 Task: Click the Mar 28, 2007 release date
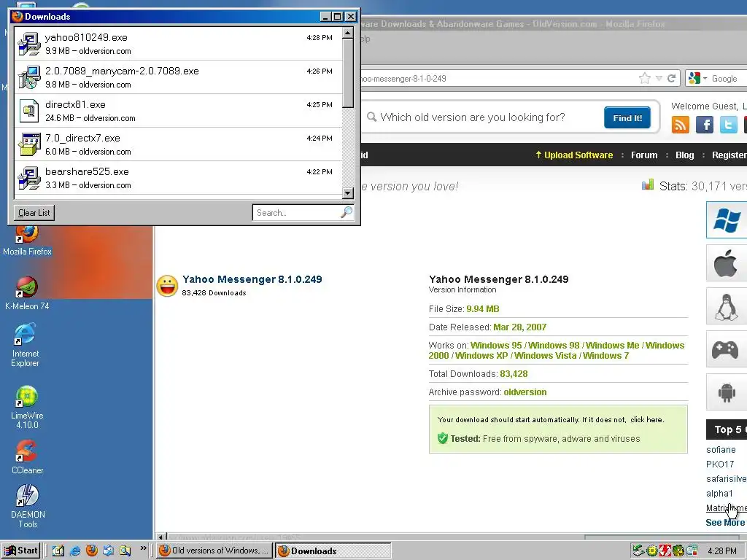[519, 327]
